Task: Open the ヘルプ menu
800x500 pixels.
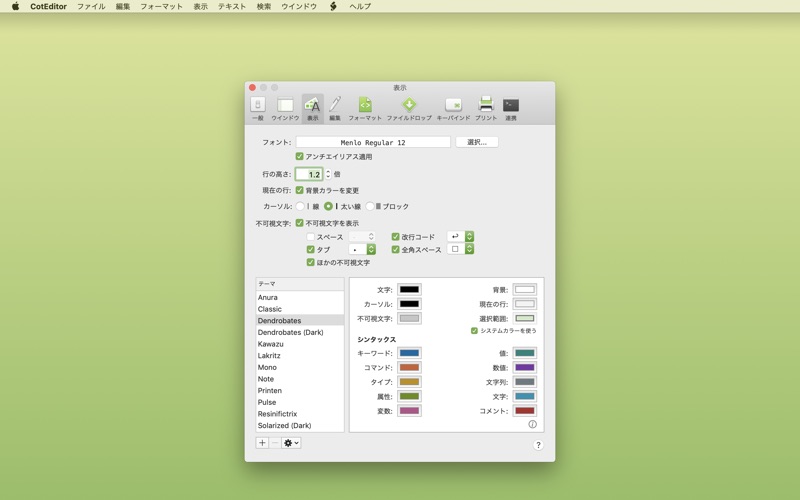Action: pos(360,6)
